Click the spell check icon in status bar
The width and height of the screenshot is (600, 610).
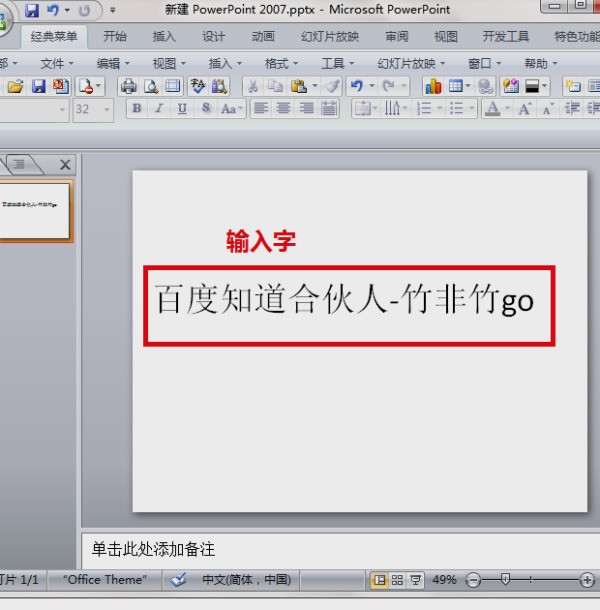[x=178, y=580]
